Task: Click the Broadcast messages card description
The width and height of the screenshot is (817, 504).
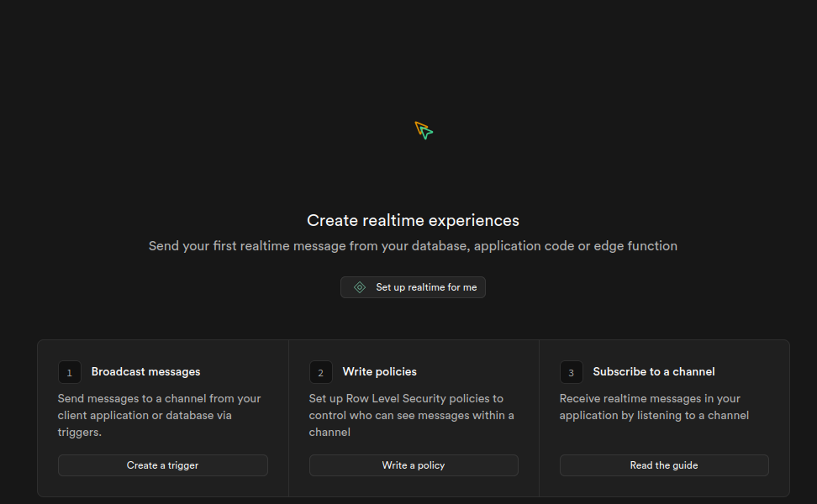Action: [x=159, y=415]
